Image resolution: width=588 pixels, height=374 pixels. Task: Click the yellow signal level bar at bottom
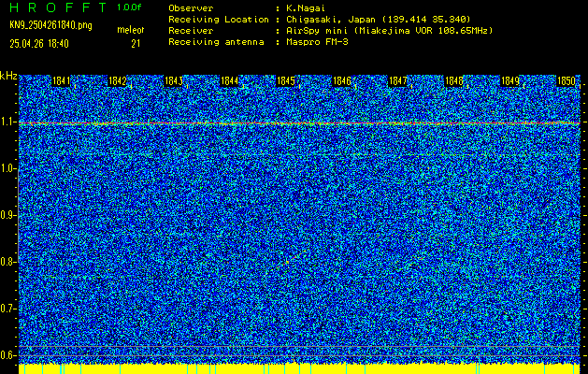pyautogui.click(x=299, y=368)
